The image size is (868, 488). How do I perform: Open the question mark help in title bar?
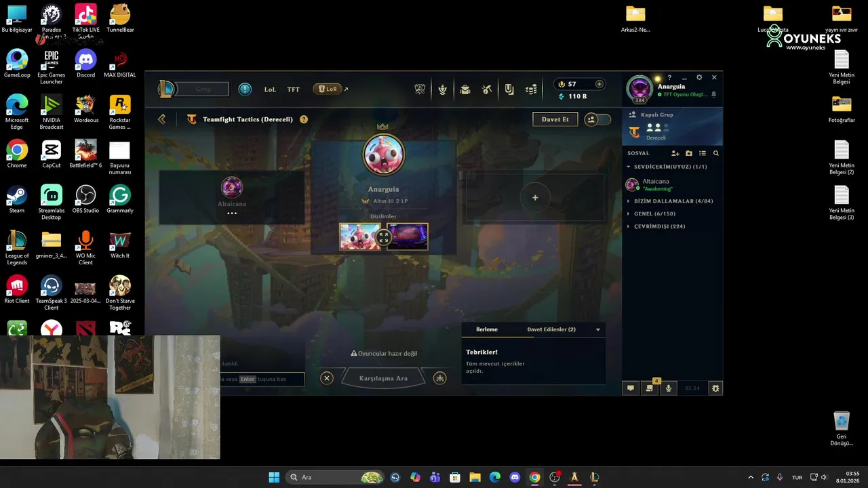pos(669,77)
